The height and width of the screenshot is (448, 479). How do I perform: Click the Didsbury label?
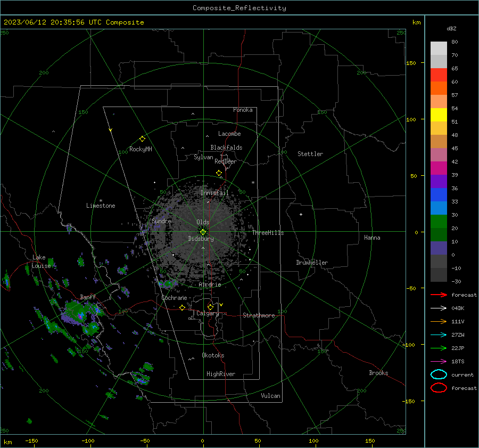[x=201, y=239]
